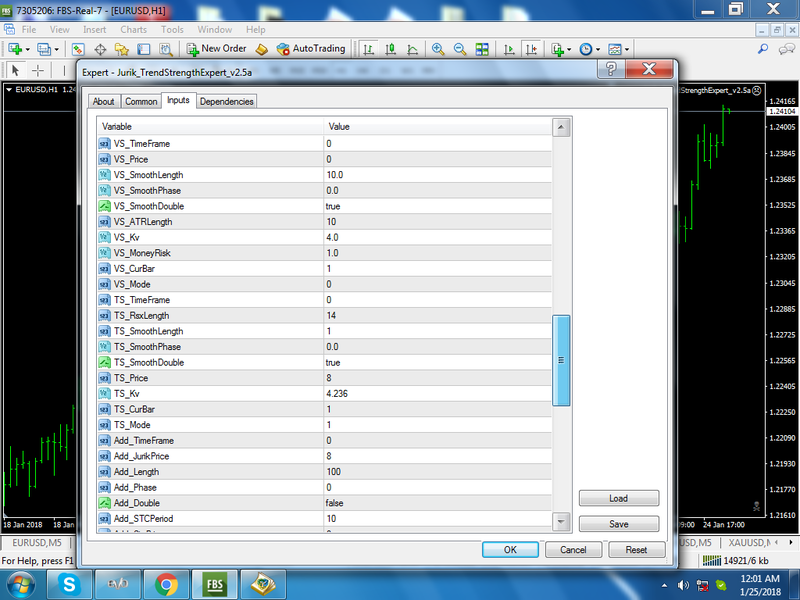800x600 pixels.
Task: Click the Zoom In magnifier icon
Action: tap(437, 49)
